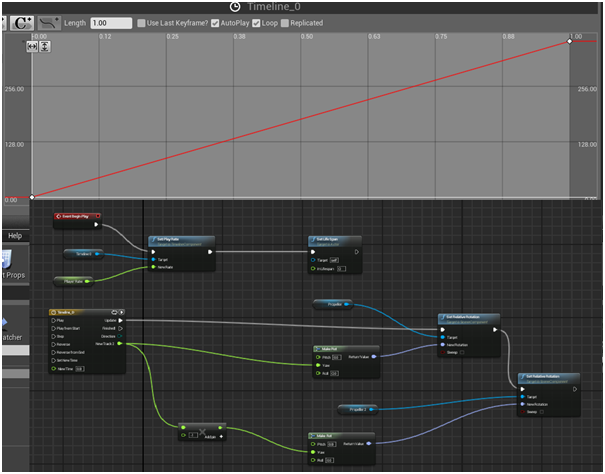Click the Stop pin on timeline node
Screen dimensions: 605x474
(54, 337)
